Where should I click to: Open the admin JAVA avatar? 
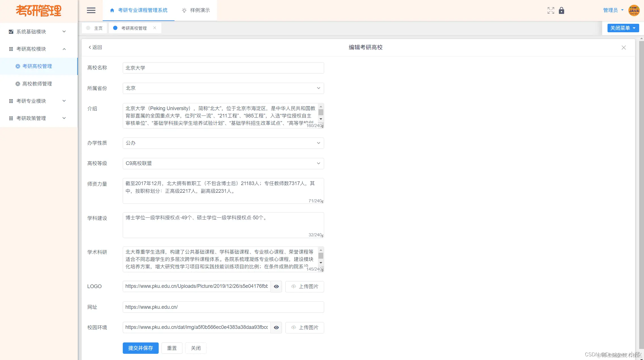[634, 10]
